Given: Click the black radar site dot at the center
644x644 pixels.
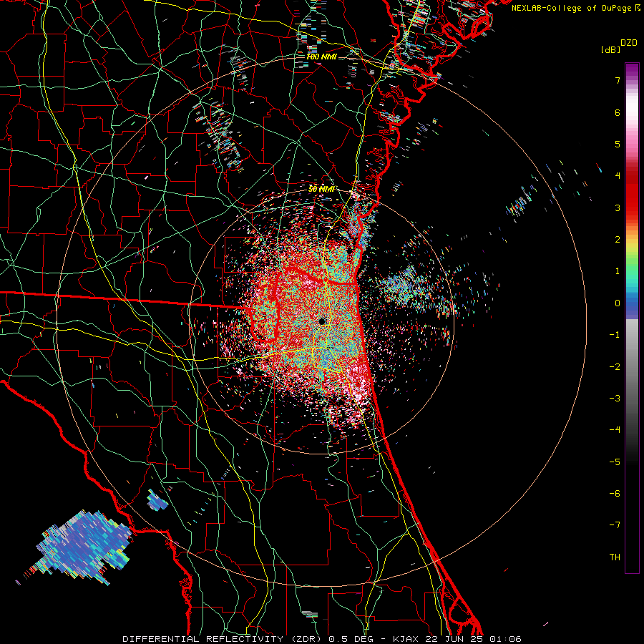Looking at the screenshot, I should coord(322,321).
